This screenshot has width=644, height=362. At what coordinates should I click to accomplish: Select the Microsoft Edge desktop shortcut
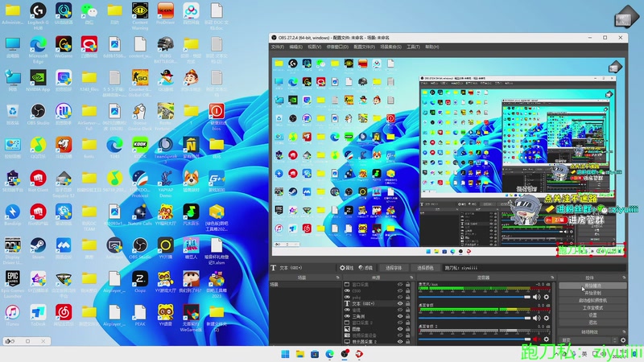coord(38,49)
